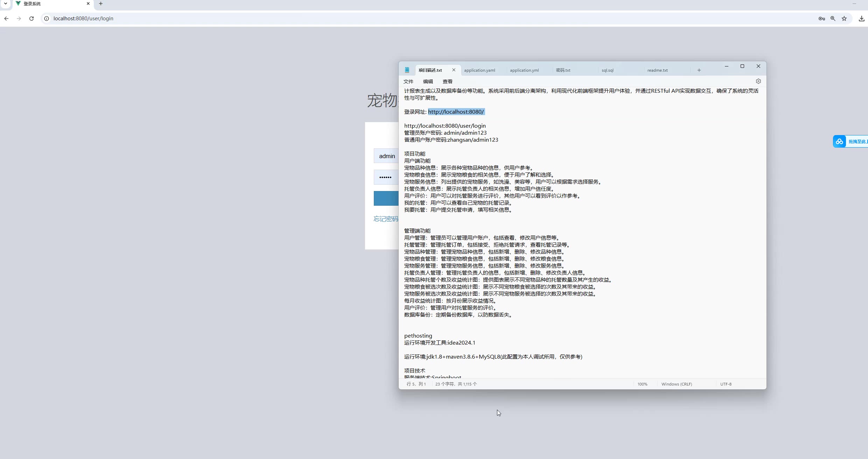Open the zoom level 100% in status bar
868x459 pixels.
[x=642, y=384]
